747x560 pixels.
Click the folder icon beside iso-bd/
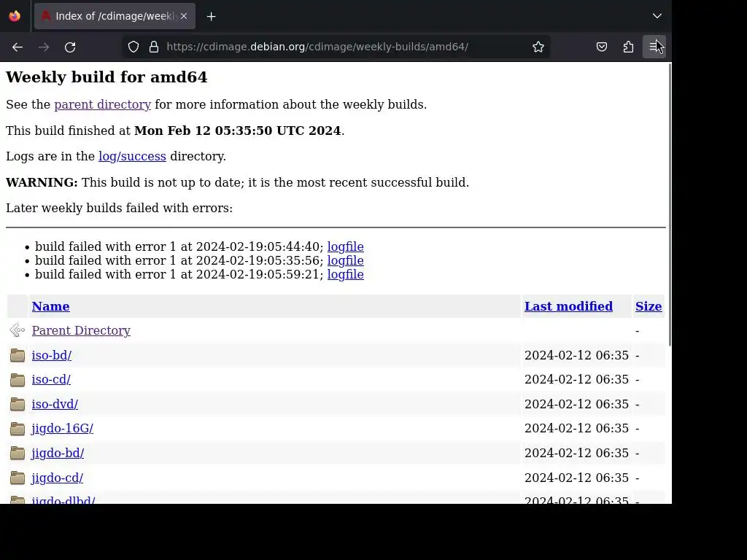(x=18, y=355)
